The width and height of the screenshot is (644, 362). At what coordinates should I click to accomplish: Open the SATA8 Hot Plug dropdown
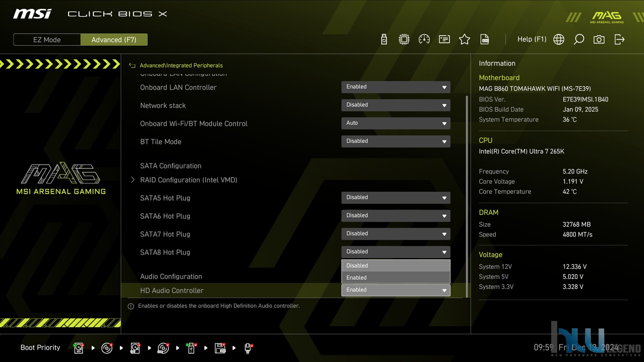pos(396,252)
